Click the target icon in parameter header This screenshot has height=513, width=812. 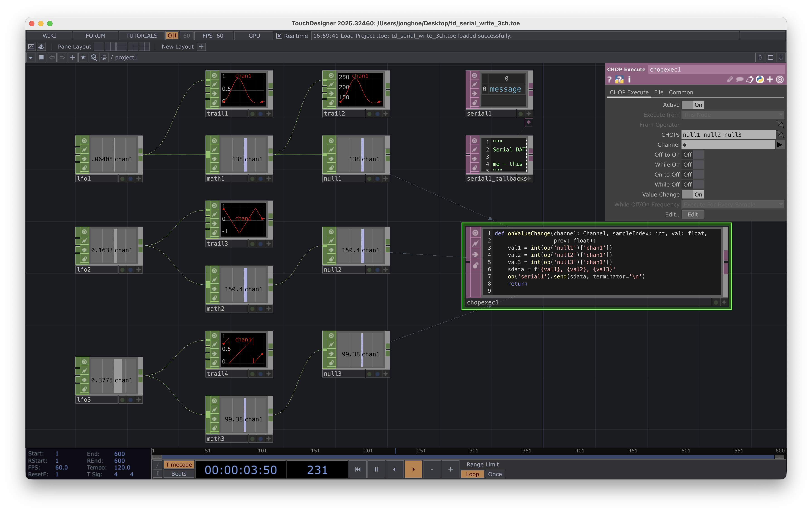coord(780,80)
